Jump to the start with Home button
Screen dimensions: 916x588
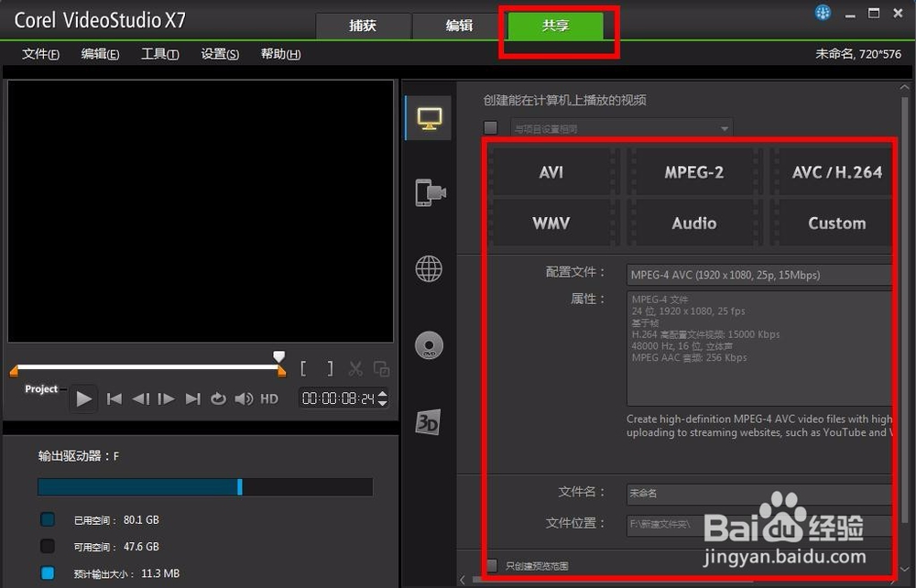(x=114, y=398)
